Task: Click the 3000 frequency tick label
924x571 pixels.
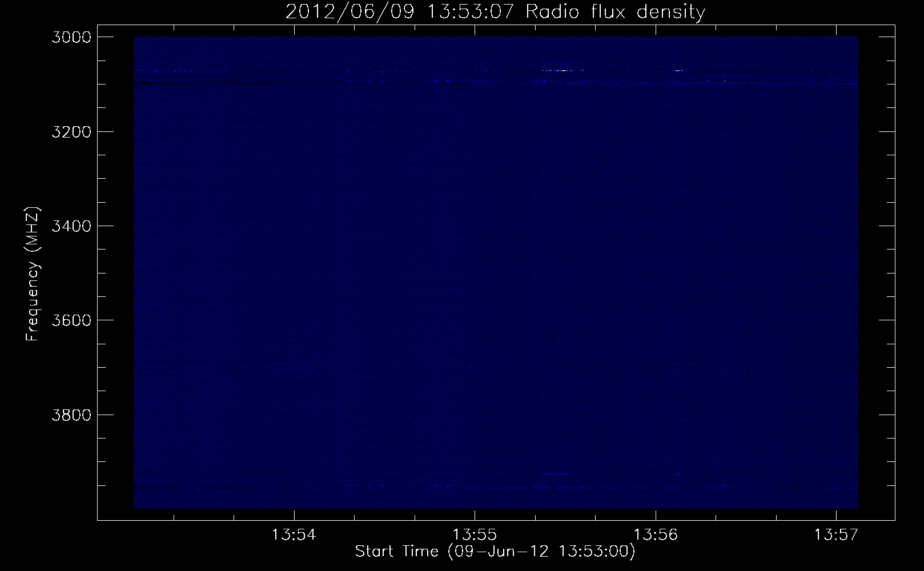Action: coord(71,37)
